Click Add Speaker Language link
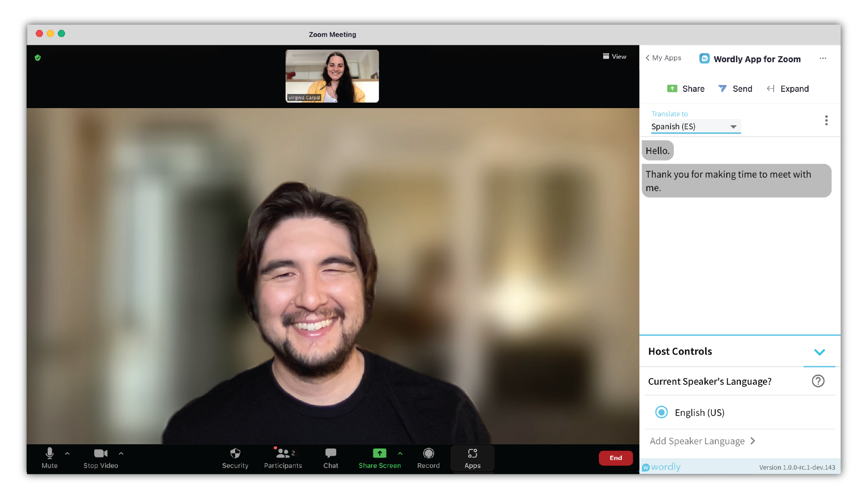 tap(701, 441)
